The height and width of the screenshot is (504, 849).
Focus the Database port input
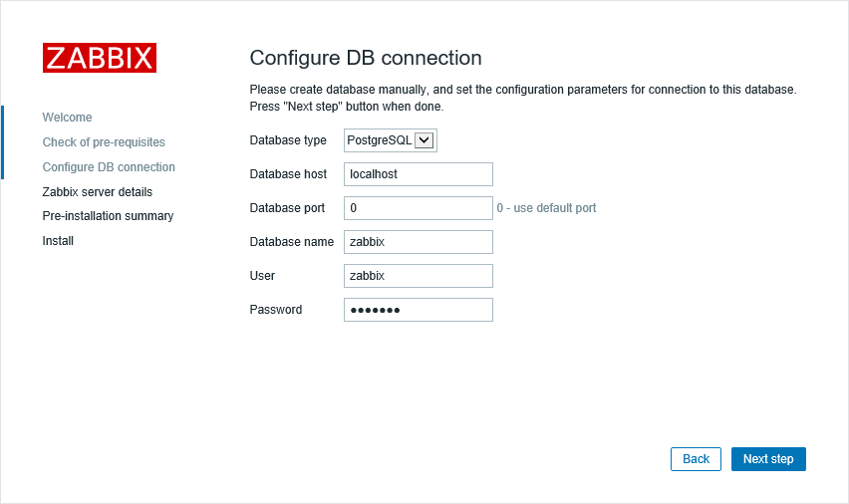418,208
